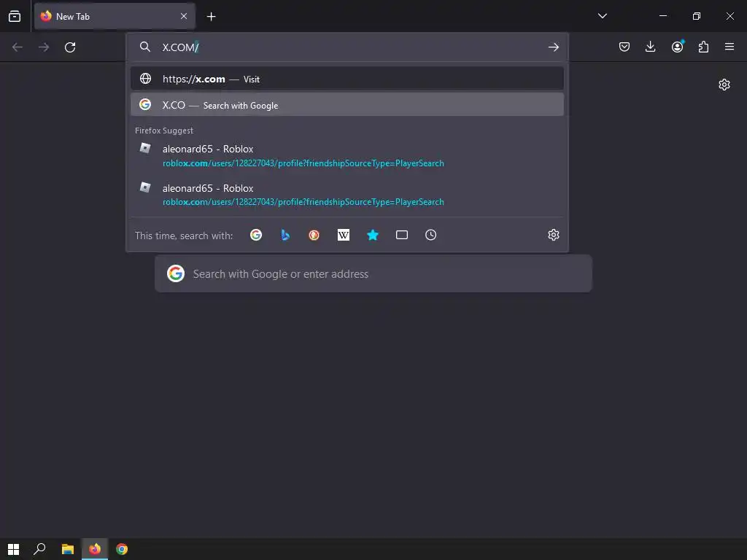Open the Firefox View icon
747x560 pixels.
(x=15, y=16)
